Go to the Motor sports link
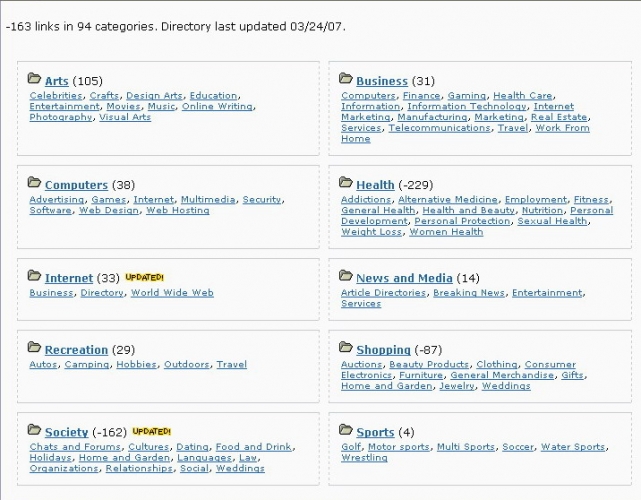Screen dimensions: 641x500 click(399, 447)
